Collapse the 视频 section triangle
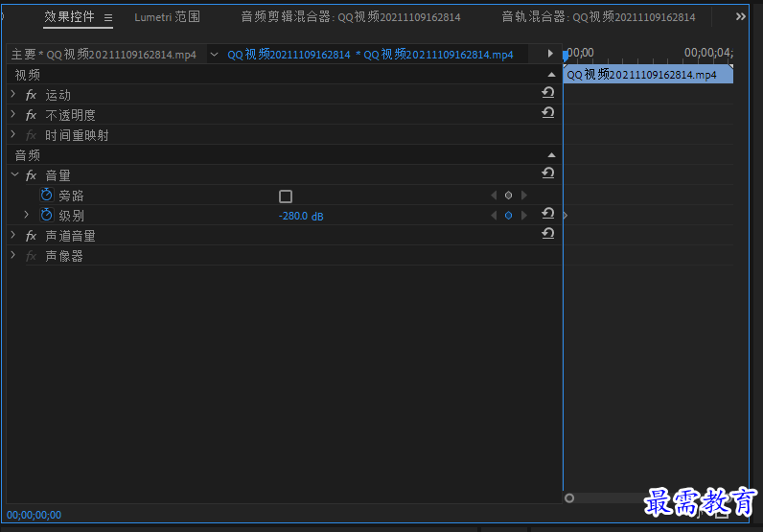 coord(551,75)
